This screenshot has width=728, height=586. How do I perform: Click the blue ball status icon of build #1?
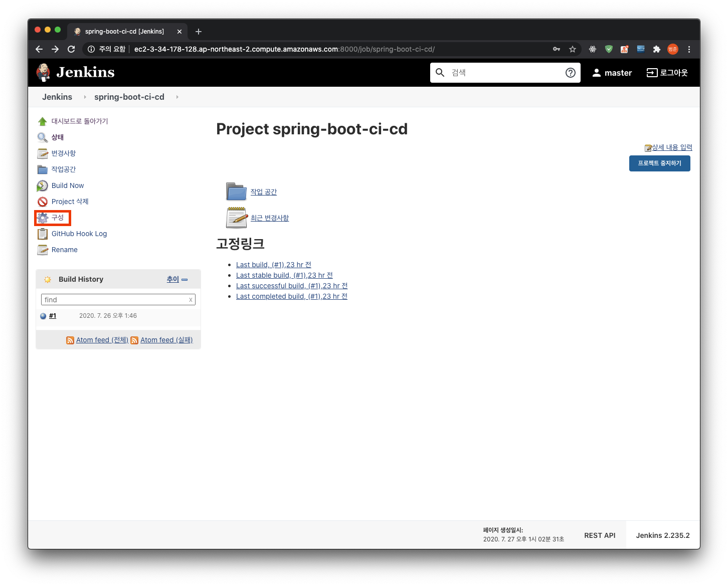[x=43, y=316]
